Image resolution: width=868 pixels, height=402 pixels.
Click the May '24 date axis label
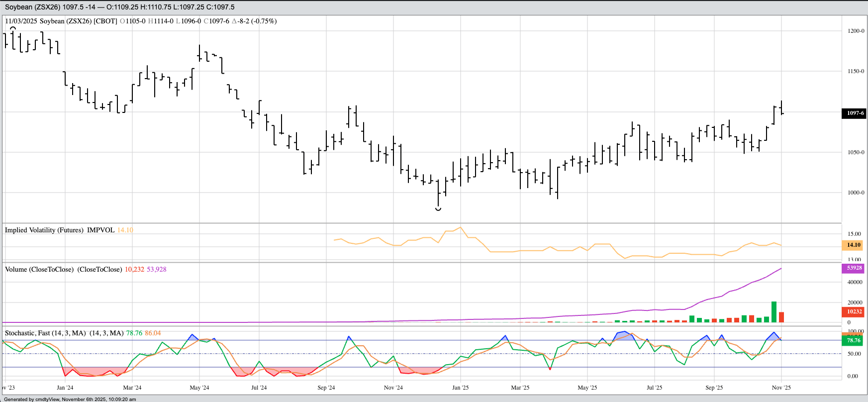pos(199,388)
